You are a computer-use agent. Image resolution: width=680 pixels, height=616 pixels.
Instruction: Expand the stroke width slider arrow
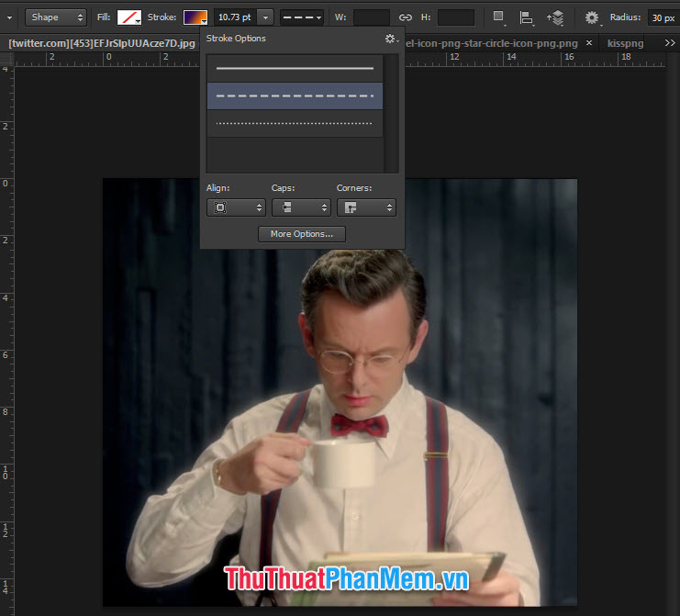[x=265, y=17]
